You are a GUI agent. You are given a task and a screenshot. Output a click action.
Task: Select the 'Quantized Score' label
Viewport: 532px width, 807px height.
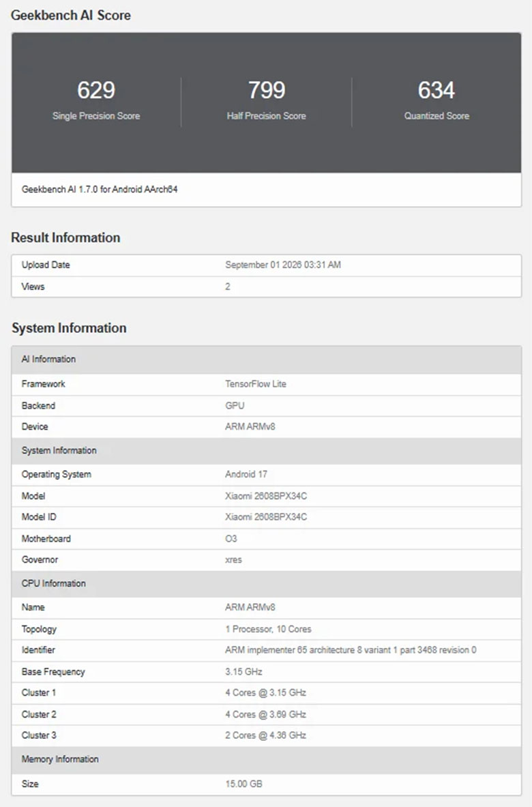pyautogui.click(x=437, y=116)
